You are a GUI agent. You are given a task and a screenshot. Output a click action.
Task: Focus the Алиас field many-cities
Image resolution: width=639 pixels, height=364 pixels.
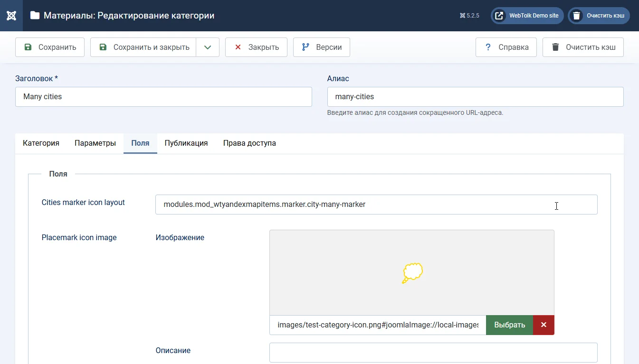click(476, 97)
